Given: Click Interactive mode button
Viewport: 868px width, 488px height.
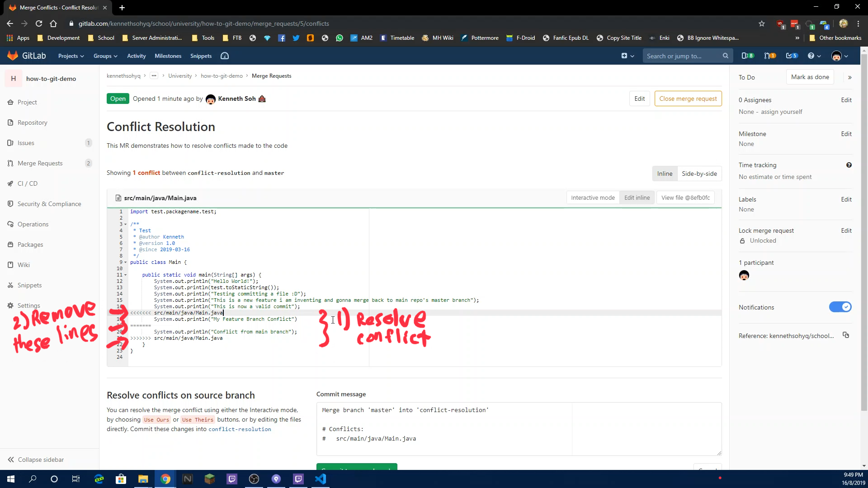Looking at the screenshot, I should pos(593,197).
